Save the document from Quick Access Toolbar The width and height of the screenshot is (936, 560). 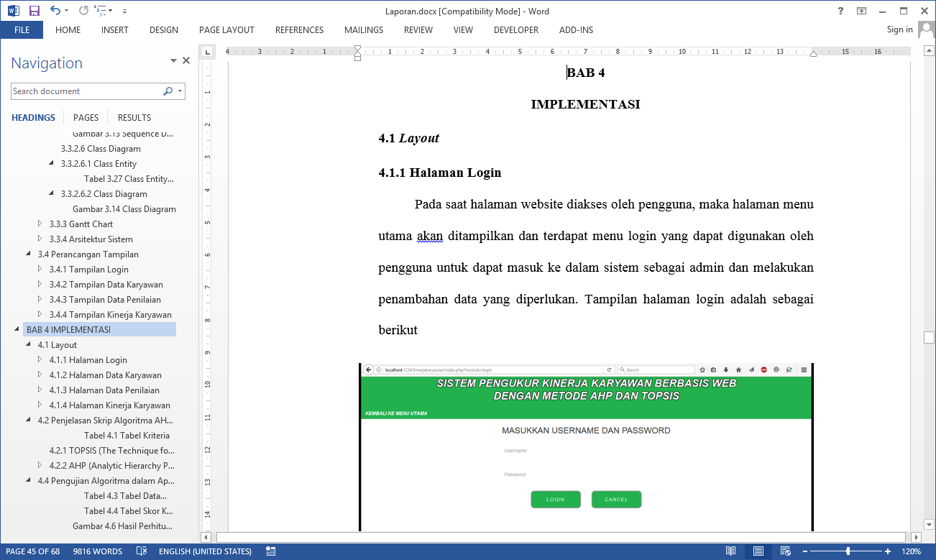point(34,11)
